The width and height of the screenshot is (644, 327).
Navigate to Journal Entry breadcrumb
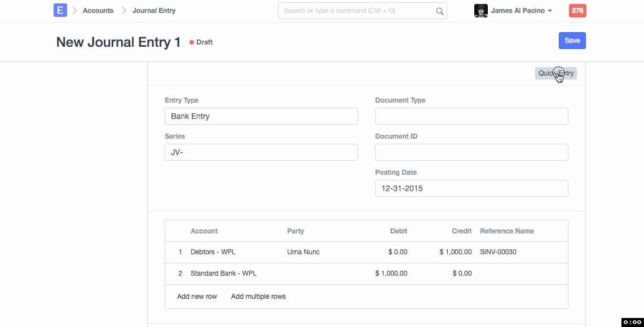click(x=154, y=11)
